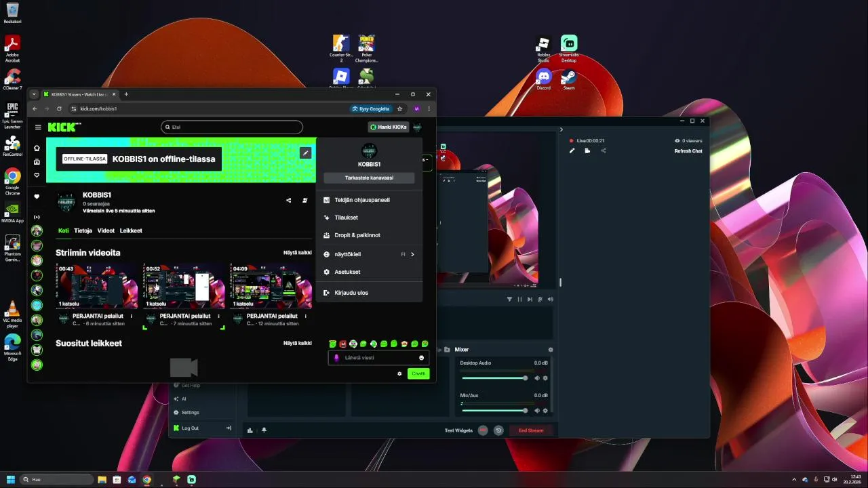Open chat settings gear in Kick
Image resolution: width=868 pixels, height=488 pixels.
pos(399,373)
